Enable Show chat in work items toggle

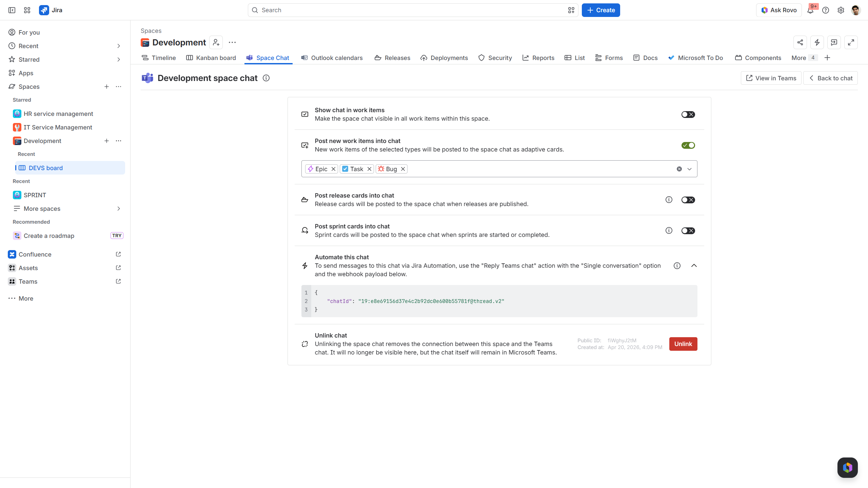point(688,115)
